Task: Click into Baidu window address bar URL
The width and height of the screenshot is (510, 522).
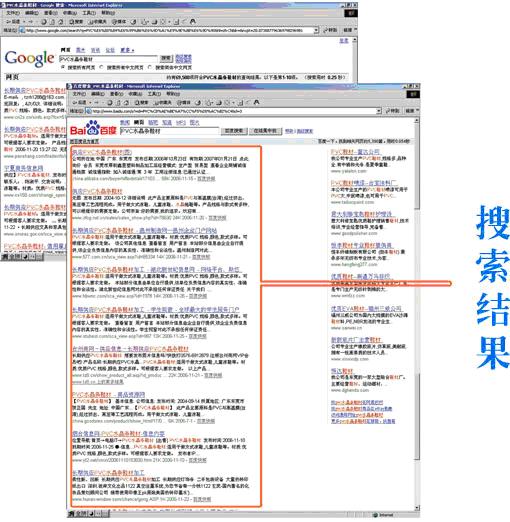Action: (x=233, y=111)
